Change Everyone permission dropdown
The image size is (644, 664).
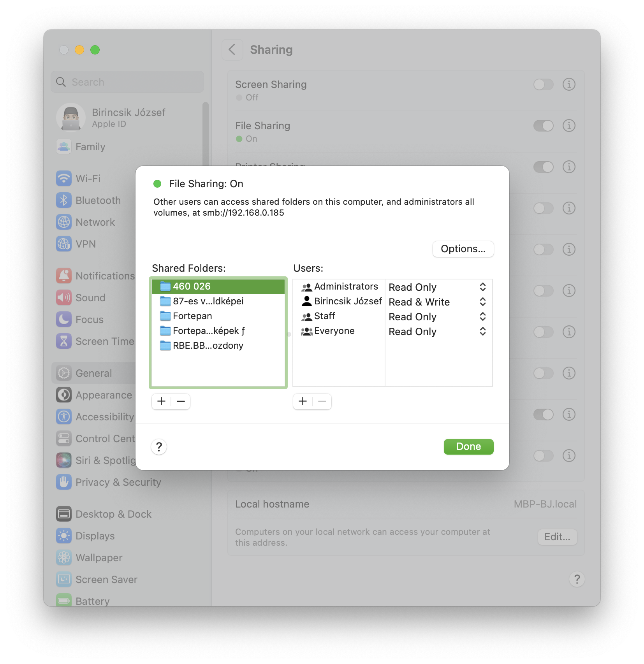438,332
